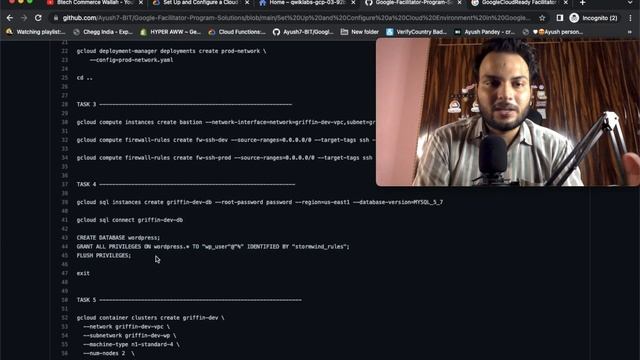Click 'gcloud sql instances create' line
The height and width of the screenshot is (360, 640).
(x=260, y=202)
